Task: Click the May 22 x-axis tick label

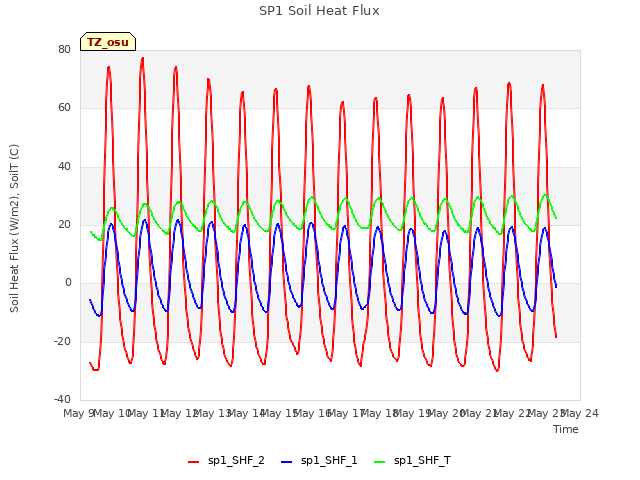Action: pyautogui.click(x=512, y=413)
